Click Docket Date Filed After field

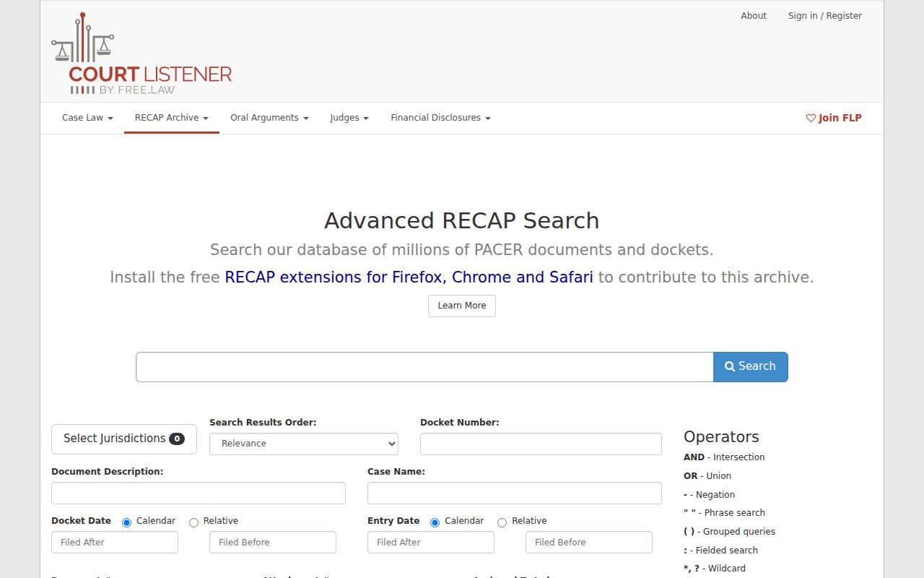(x=115, y=543)
